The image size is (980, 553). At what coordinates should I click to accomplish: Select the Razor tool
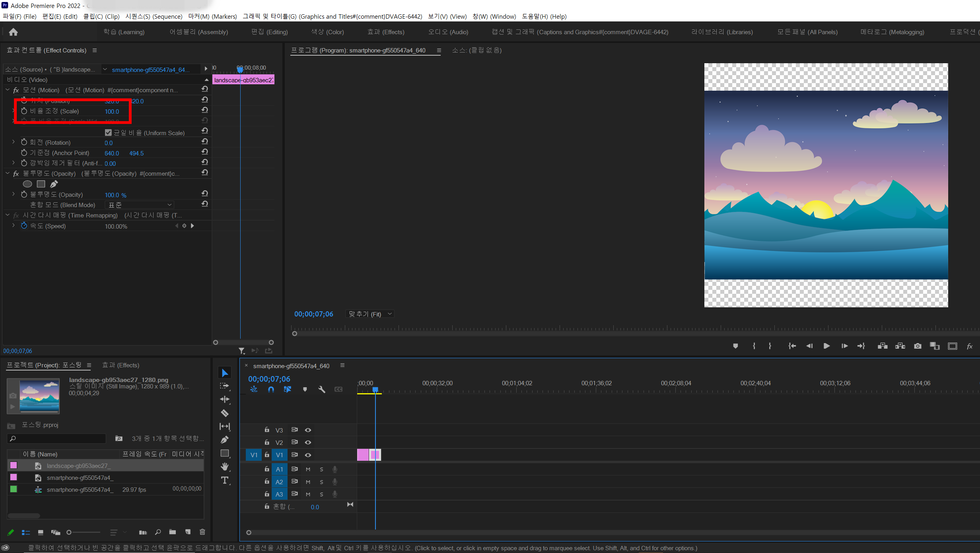tap(225, 413)
